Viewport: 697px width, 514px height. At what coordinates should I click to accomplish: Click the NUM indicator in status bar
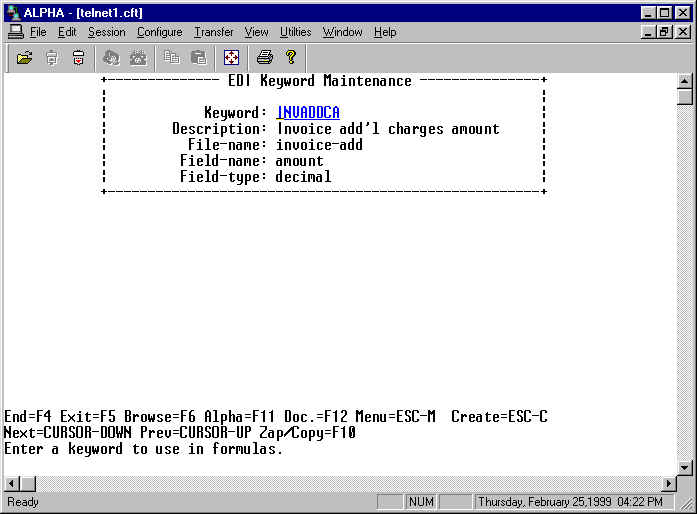420,502
